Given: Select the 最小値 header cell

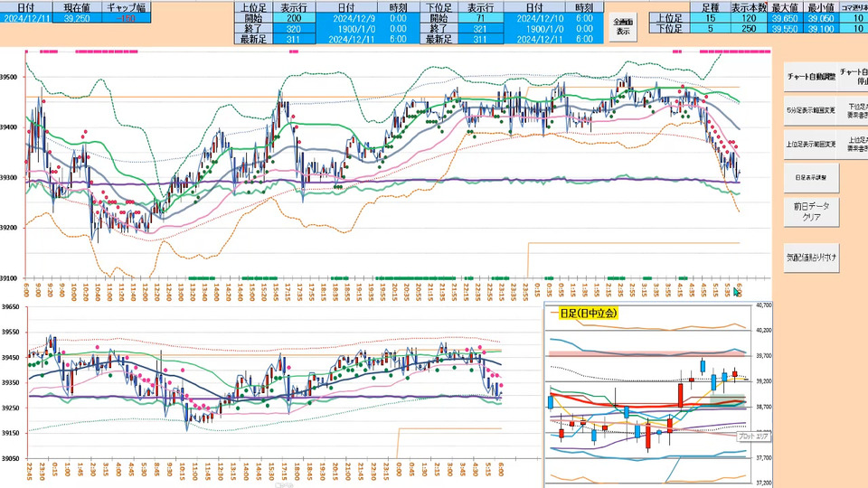Looking at the screenshot, I should (821, 8).
